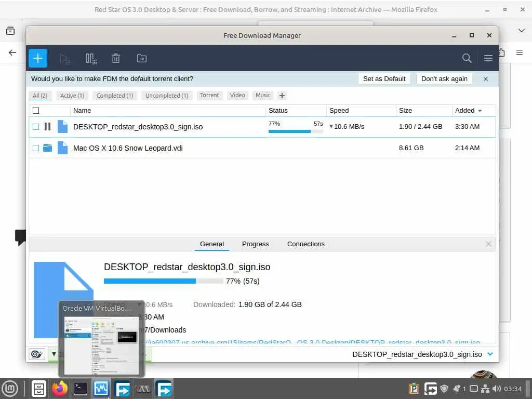532x399 pixels.
Task: Tick the select-all checkbox in header
Action: pos(36,111)
